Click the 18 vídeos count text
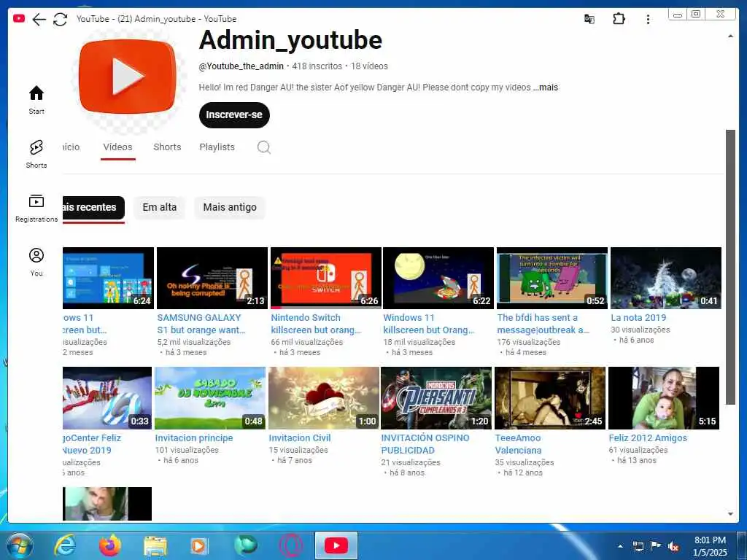The width and height of the screenshot is (747, 560). pyautogui.click(x=369, y=66)
